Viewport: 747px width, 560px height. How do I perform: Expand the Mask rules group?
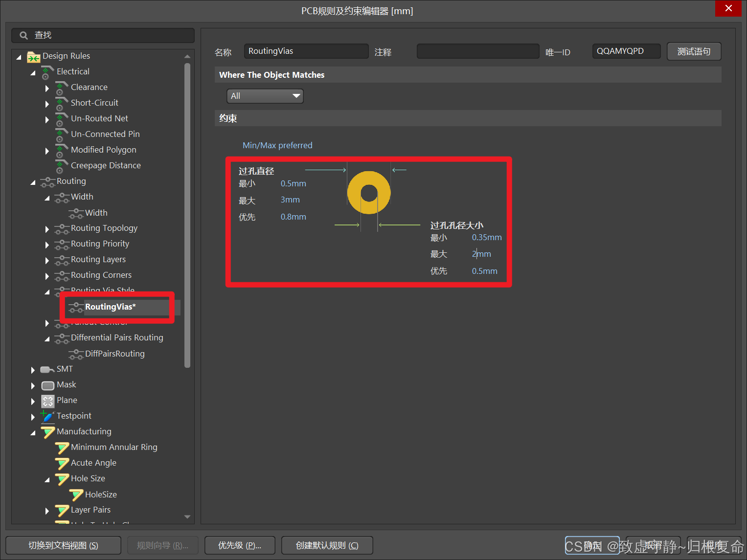(33, 386)
